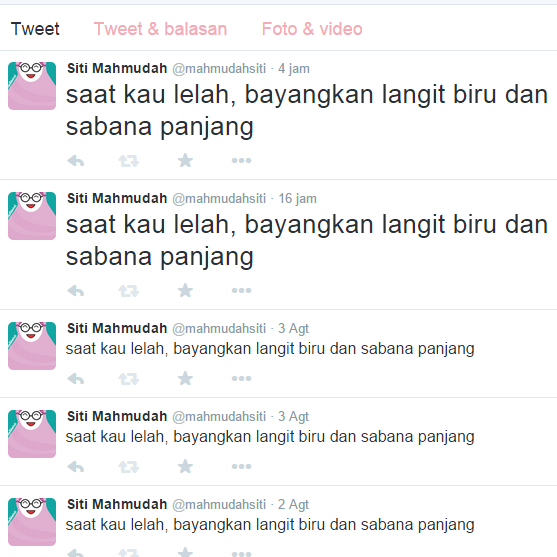Favorite the first 3 Agt tweet
This screenshot has height=557, width=557.
pos(185,378)
